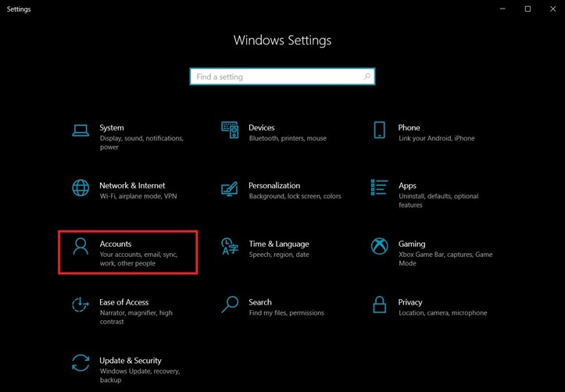Image resolution: width=565 pixels, height=392 pixels.
Task: Maximize the Settings window
Action: coord(527,9)
